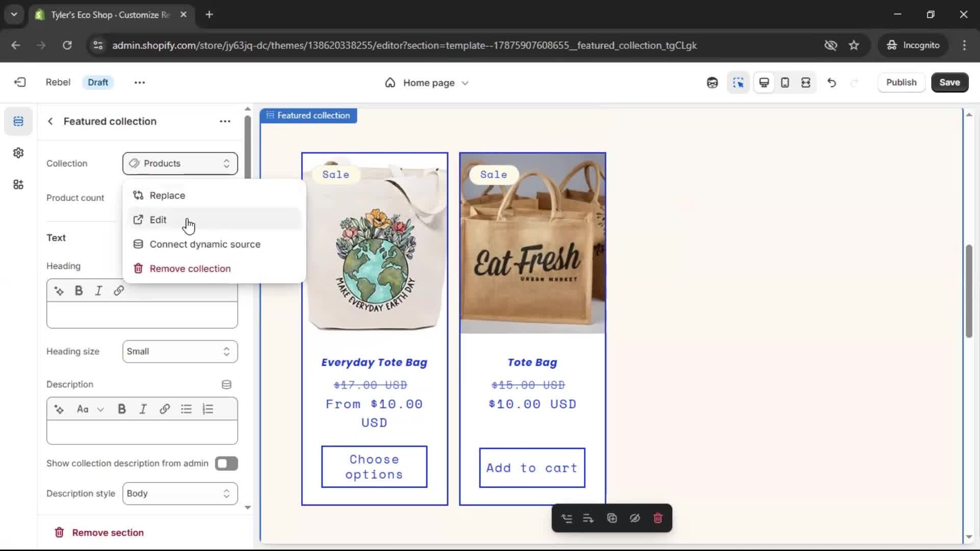The height and width of the screenshot is (551, 980).
Task: Select Remove collection menu entry
Action: click(x=190, y=269)
